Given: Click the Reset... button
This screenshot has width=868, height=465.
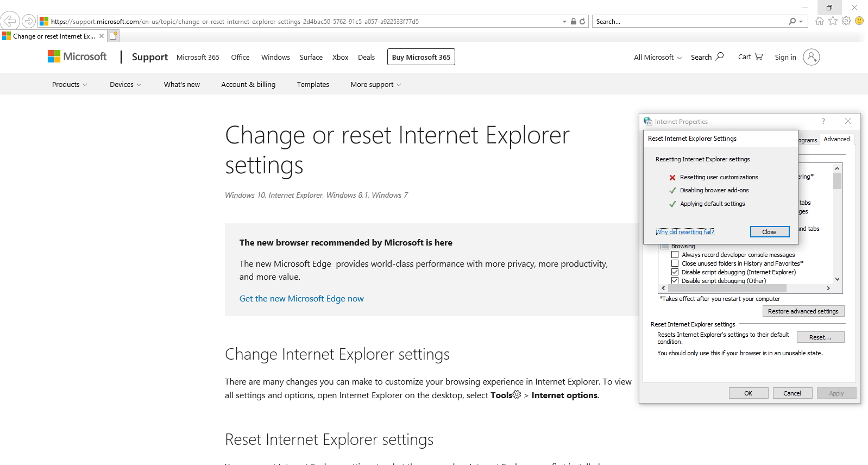Looking at the screenshot, I should pos(820,337).
